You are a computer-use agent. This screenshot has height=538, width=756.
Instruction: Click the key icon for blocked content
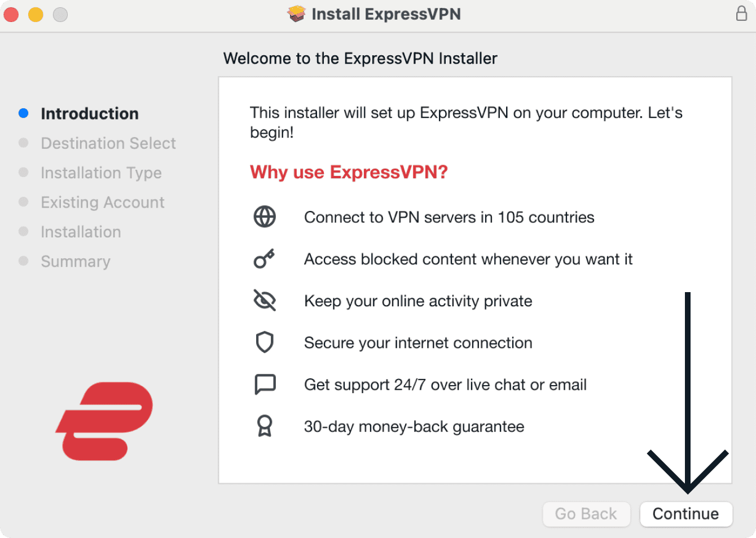(264, 259)
